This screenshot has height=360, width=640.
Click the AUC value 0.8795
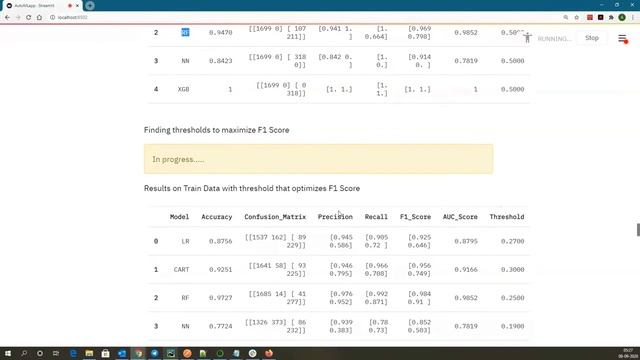point(466,241)
